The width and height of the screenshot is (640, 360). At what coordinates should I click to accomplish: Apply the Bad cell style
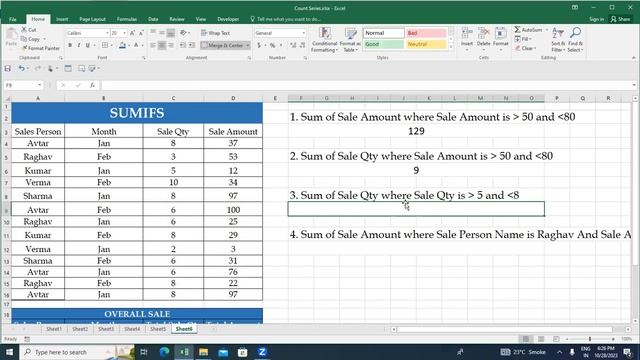coord(426,33)
